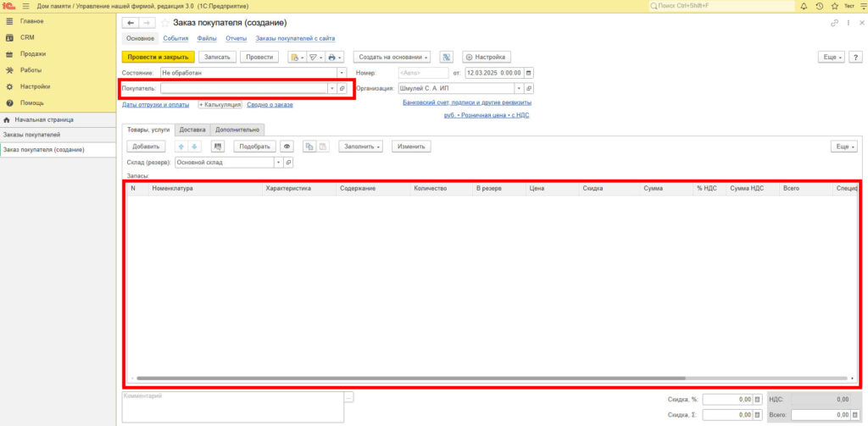
Task: Toggle the +Калькуляция button
Action: 220,105
